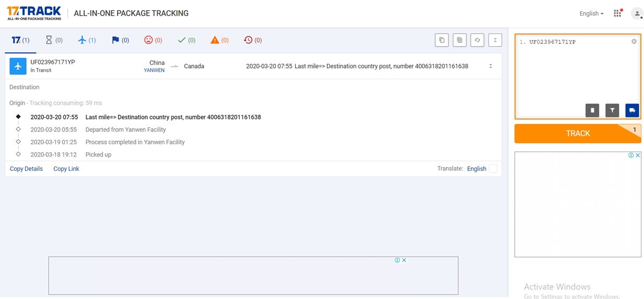Screen dimensions: 644x299
Task: Select the Alert warning tab
Action: [219, 40]
